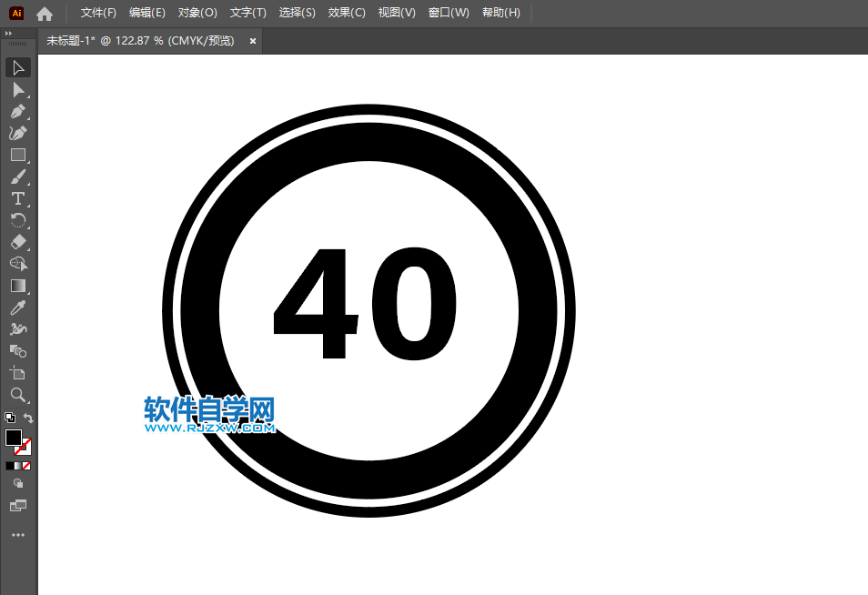
Task: Activate the Type tool
Action: point(17,198)
